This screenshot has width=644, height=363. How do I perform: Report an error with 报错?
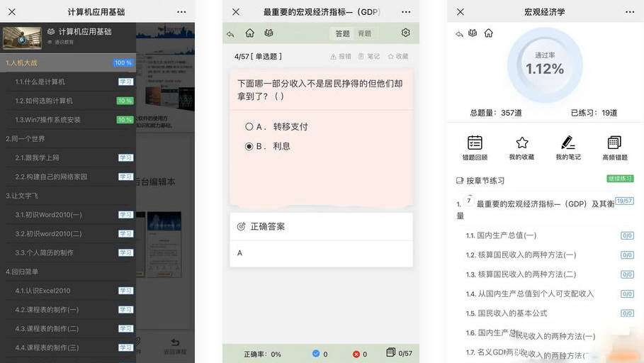coord(341,56)
